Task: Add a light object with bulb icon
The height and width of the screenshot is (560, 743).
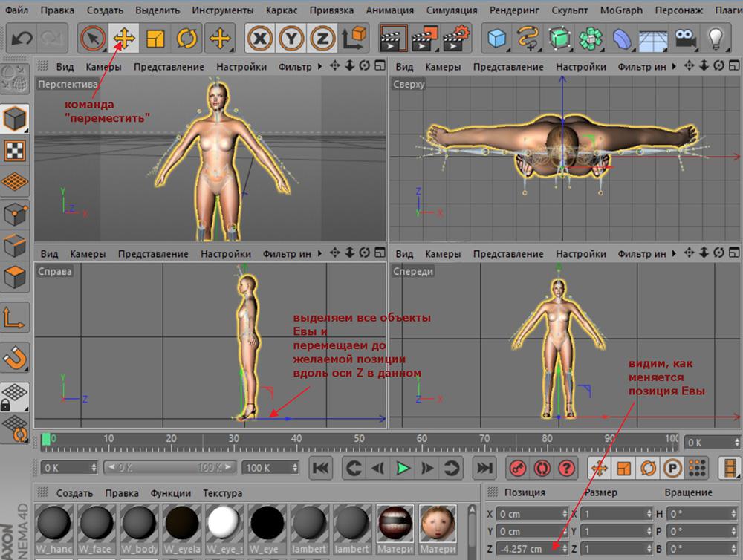Action: click(715, 37)
